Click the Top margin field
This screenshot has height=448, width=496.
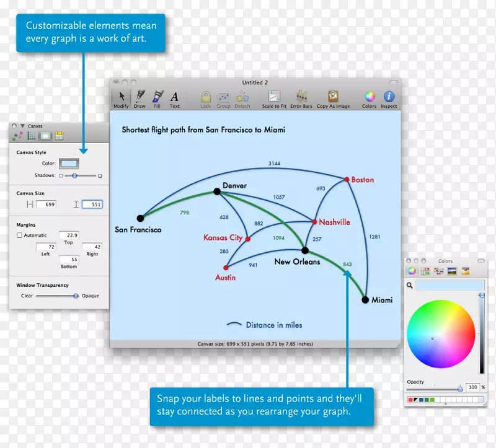[69, 235]
